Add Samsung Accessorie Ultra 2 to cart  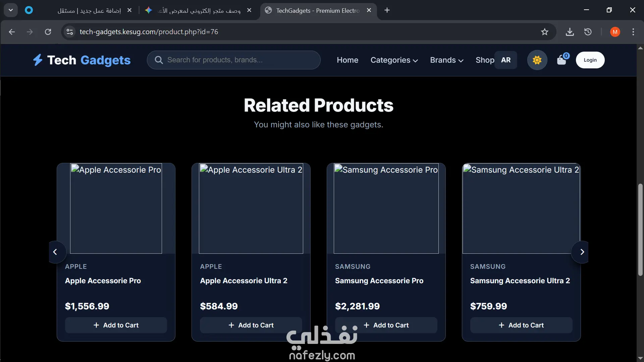[521, 325]
